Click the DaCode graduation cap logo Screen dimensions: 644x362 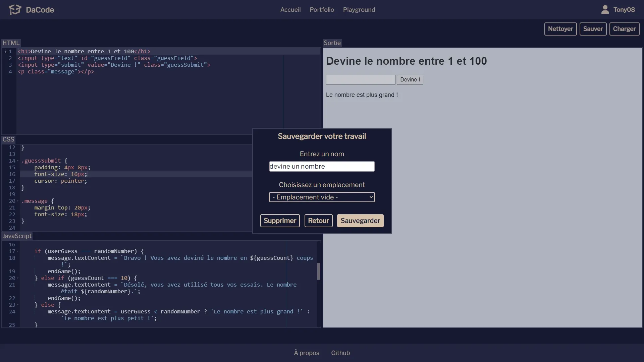click(15, 10)
